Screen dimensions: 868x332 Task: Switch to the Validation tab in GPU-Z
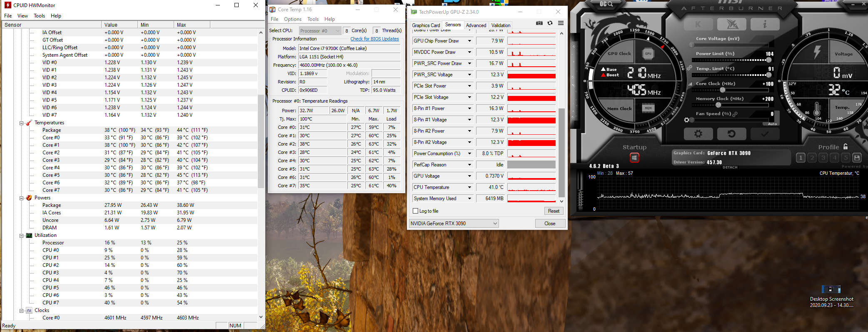click(501, 25)
